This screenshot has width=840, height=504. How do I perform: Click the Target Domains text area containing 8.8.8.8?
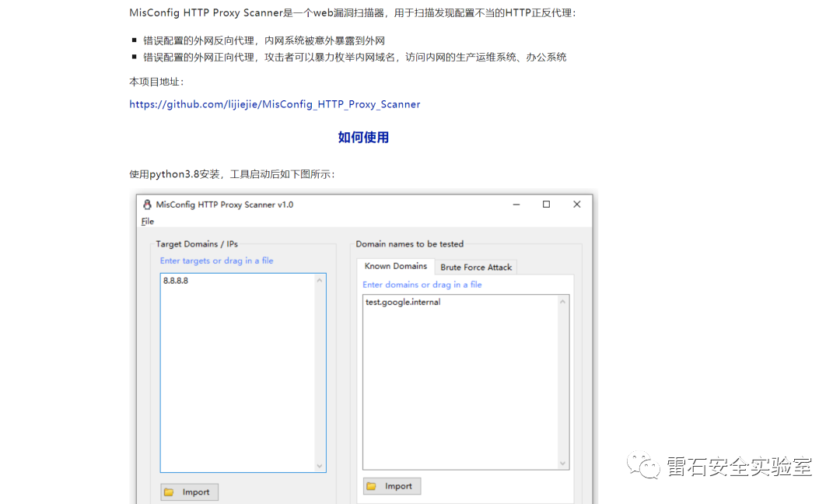[243, 373]
